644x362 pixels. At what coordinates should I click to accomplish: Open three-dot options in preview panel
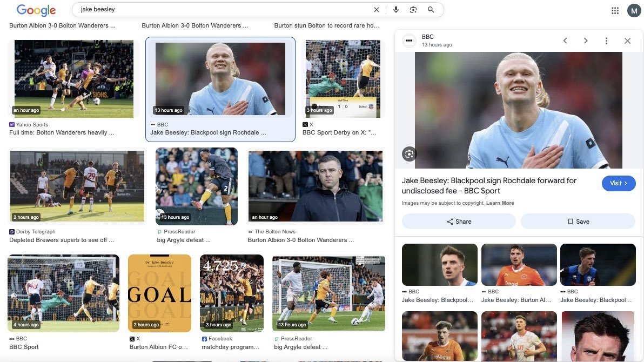click(x=606, y=41)
